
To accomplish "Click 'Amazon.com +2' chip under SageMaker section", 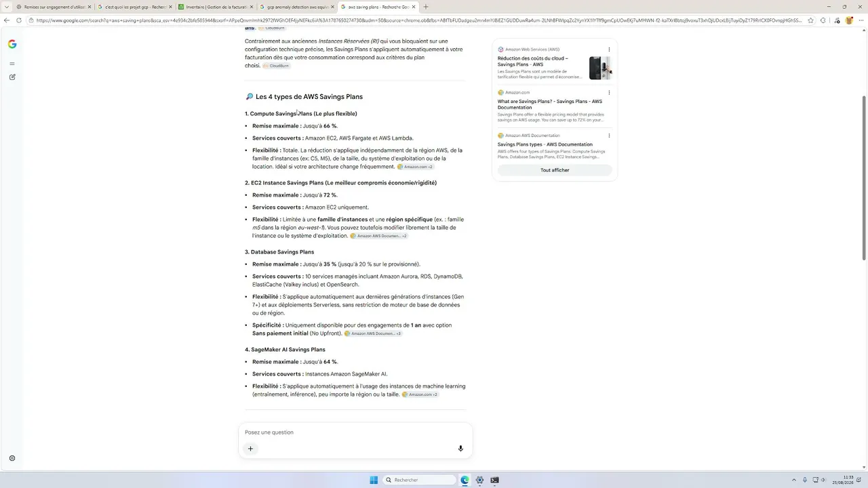I will (420, 394).
